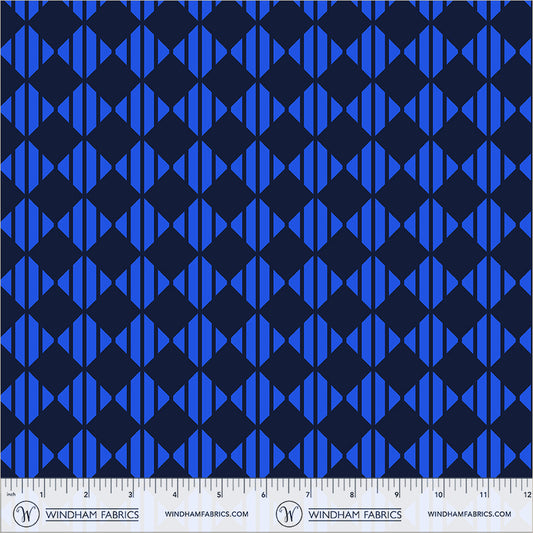This screenshot has width=533, height=533.
Task: Click the right 'WINDHAM FABRICS' brand text
Action: 355,514
